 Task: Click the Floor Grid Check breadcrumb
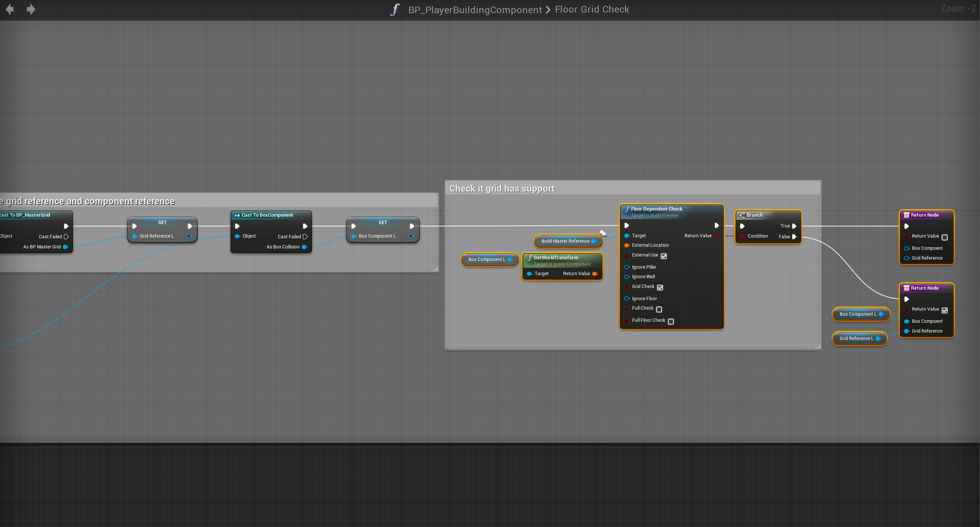(x=592, y=9)
